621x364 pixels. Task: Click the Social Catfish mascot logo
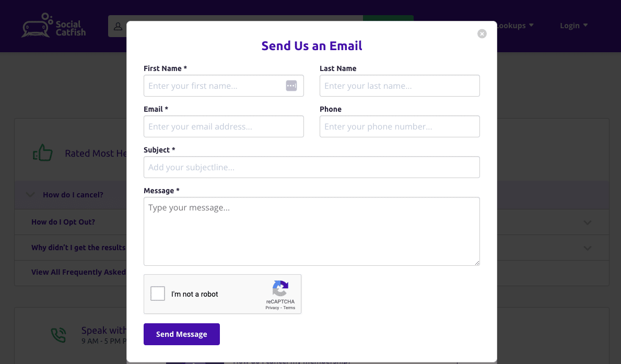[x=34, y=25]
